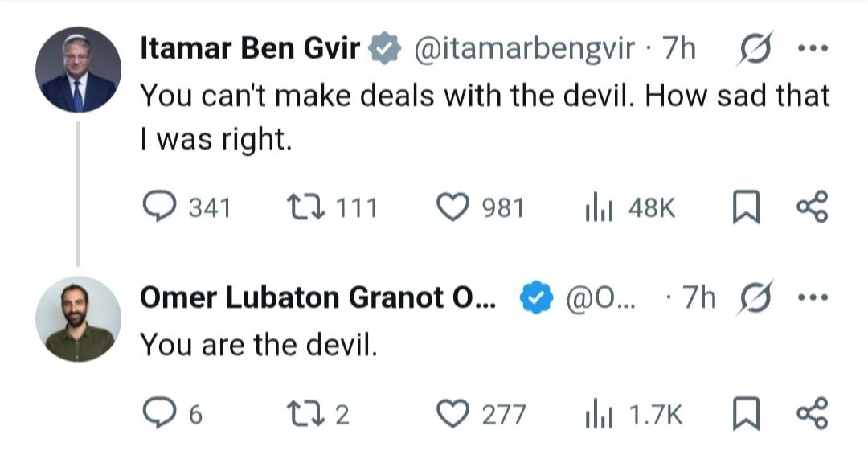Share Itamar Ben Gvir's tweet
Viewport: 868px width, 459px height.
[811, 208]
